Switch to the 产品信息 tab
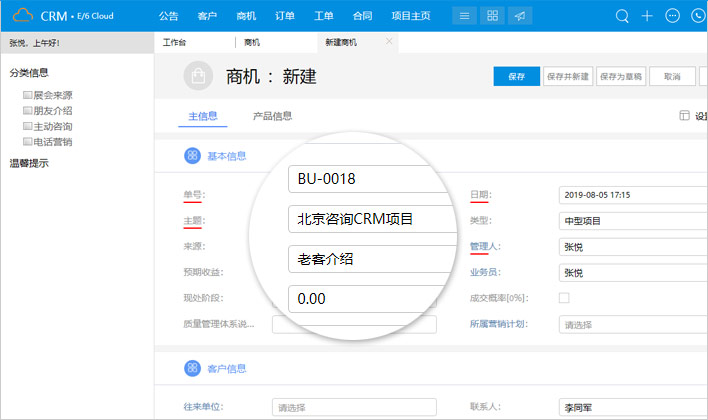Viewport: 708px width, 420px height. click(272, 116)
